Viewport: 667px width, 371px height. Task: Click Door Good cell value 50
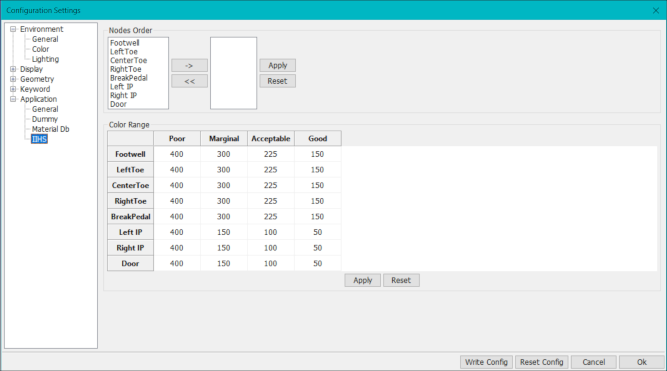[318, 263]
